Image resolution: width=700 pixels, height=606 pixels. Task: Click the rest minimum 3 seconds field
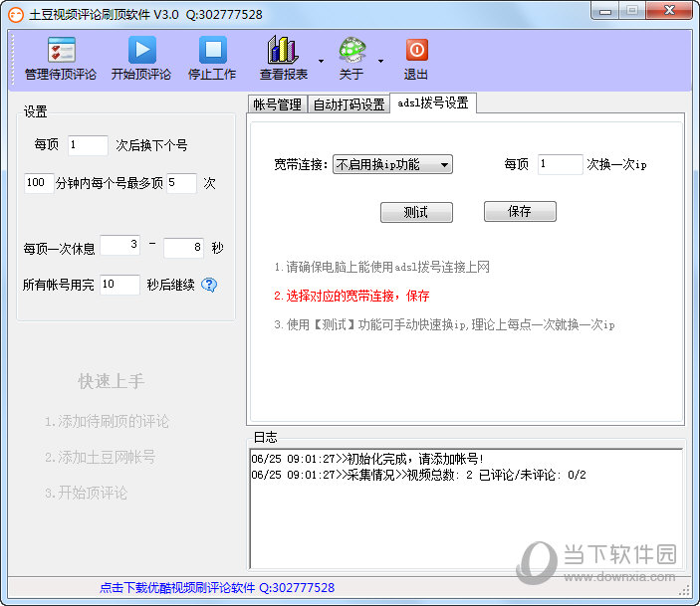point(120,245)
